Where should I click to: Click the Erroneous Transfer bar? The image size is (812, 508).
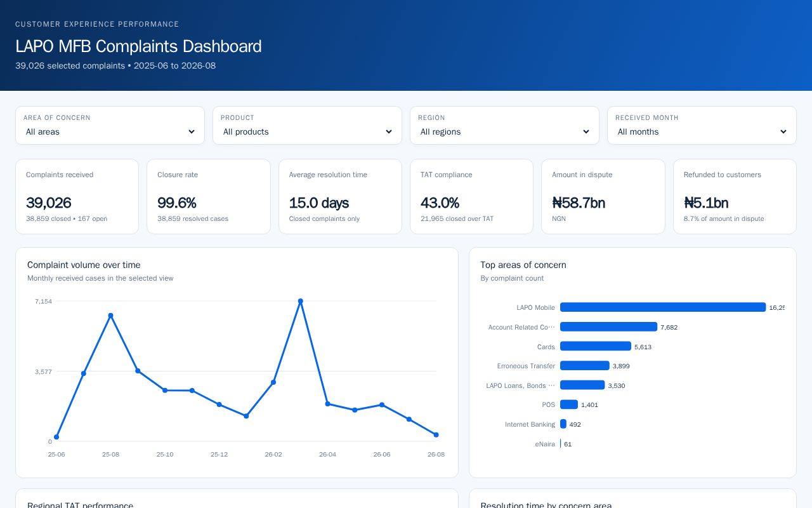[585, 366]
